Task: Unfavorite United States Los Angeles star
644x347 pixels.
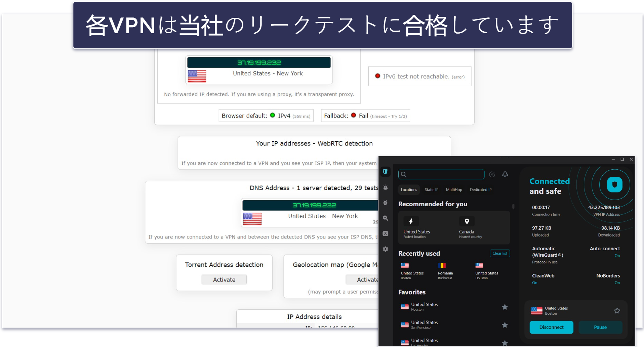Action: coord(505,343)
